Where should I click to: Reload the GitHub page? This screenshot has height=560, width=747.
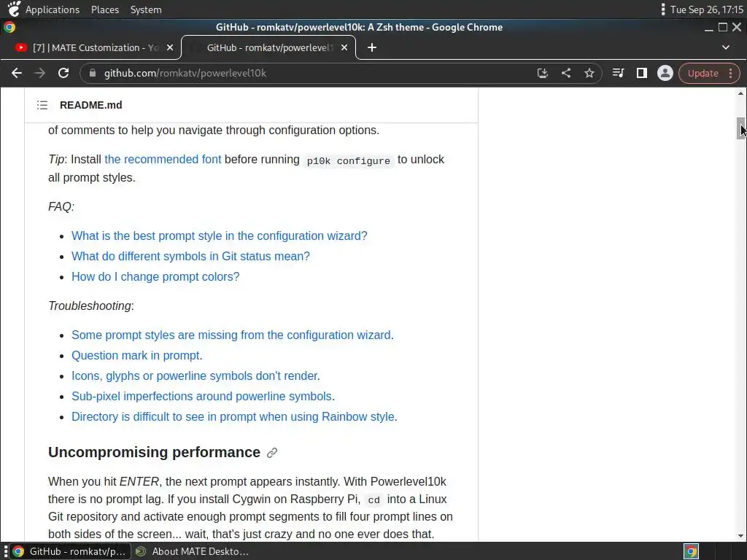click(63, 73)
